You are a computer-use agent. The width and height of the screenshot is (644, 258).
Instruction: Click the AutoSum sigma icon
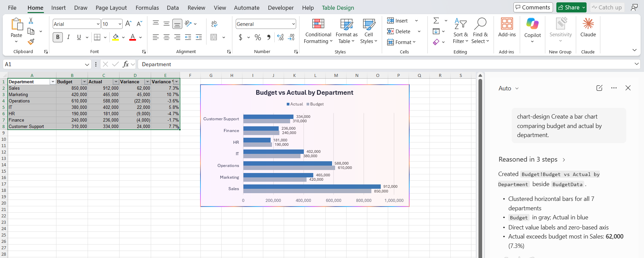pyautogui.click(x=436, y=20)
